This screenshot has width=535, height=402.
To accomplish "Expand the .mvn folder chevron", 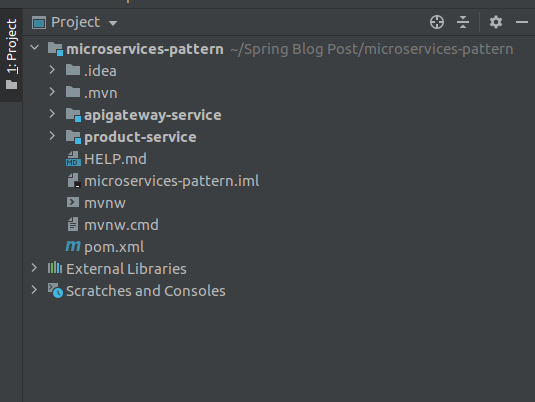I will [52, 91].
